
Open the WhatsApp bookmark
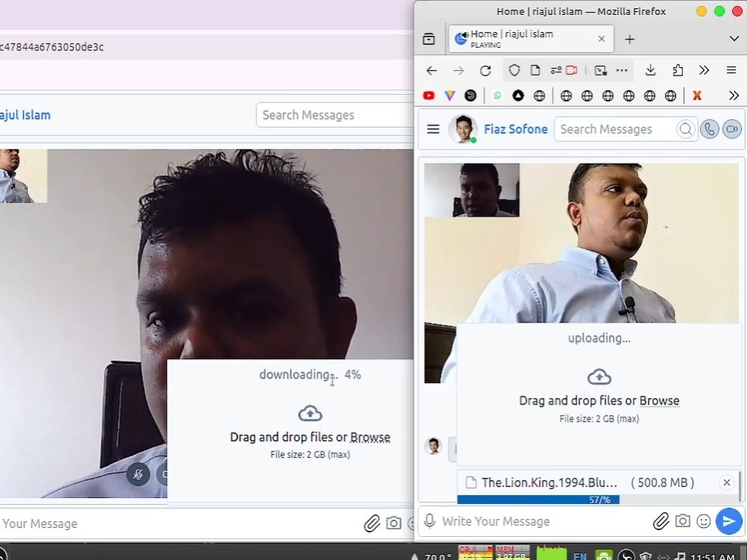[x=498, y=96]
